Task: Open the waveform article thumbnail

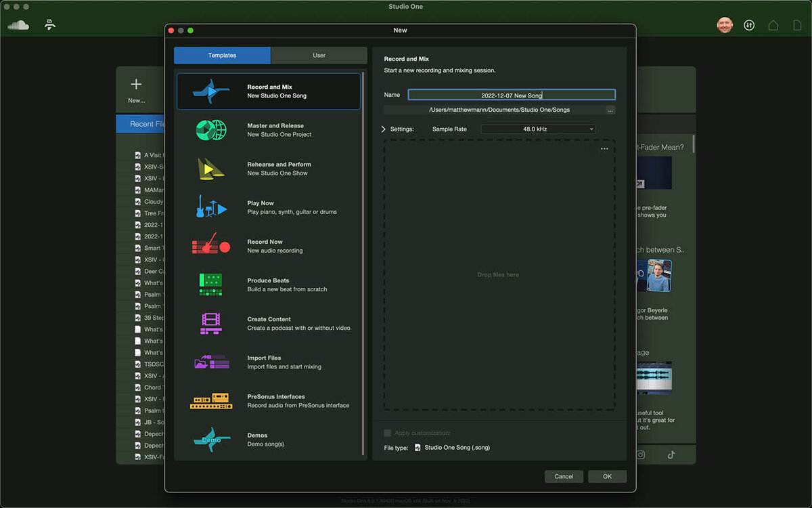Action: click(654, 377)
